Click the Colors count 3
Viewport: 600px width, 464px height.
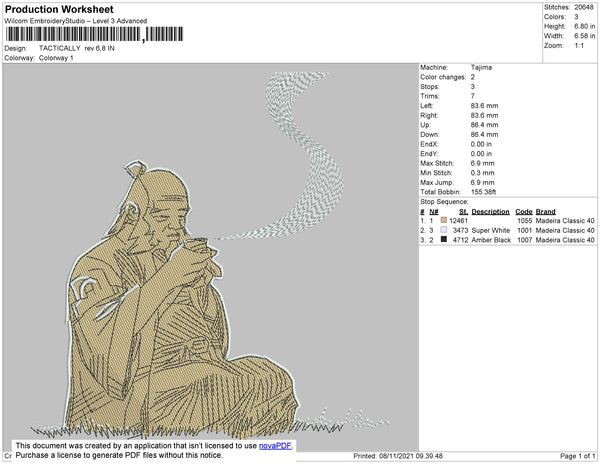(x=576, y=17)
